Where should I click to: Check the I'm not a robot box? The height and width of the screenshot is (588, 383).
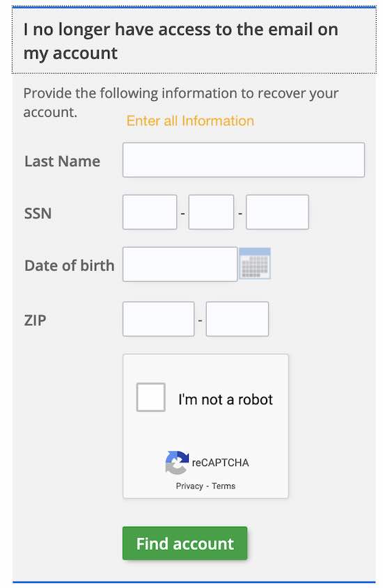point(151,397)
